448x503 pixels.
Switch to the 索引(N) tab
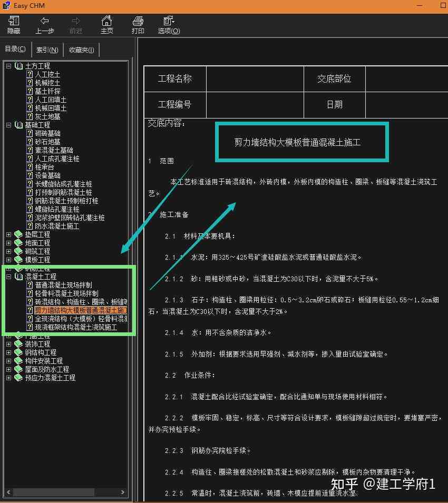47,50
